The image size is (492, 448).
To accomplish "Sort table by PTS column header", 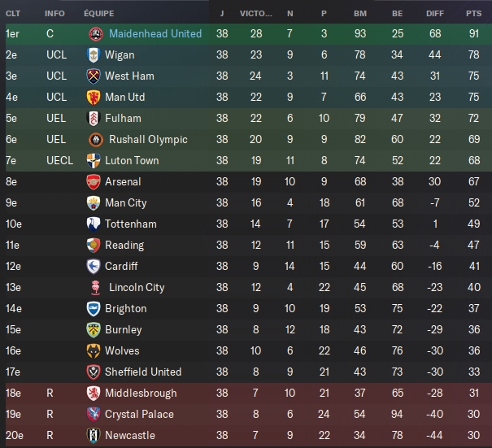I will pos(473,14).
